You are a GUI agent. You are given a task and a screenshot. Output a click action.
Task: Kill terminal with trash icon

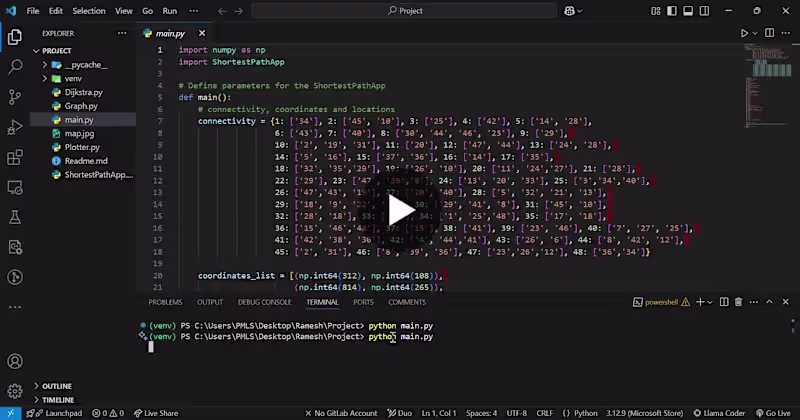point(738,302)
